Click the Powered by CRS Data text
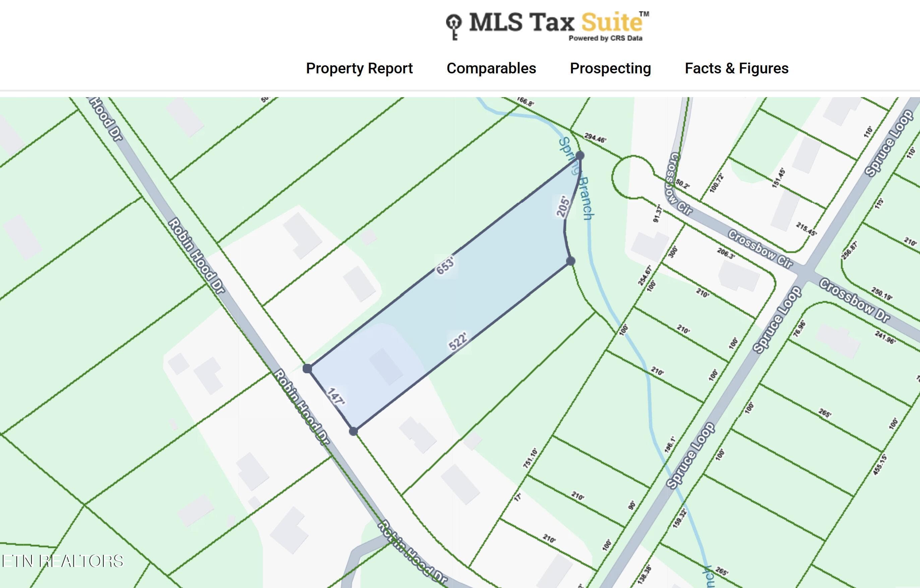This screenshot has height=588, width=920. point(606,38)
